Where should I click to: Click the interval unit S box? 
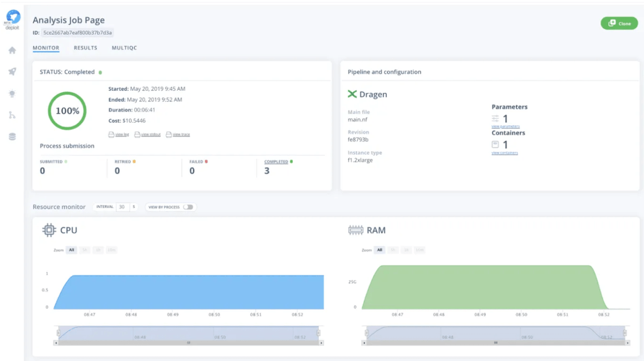134,207
